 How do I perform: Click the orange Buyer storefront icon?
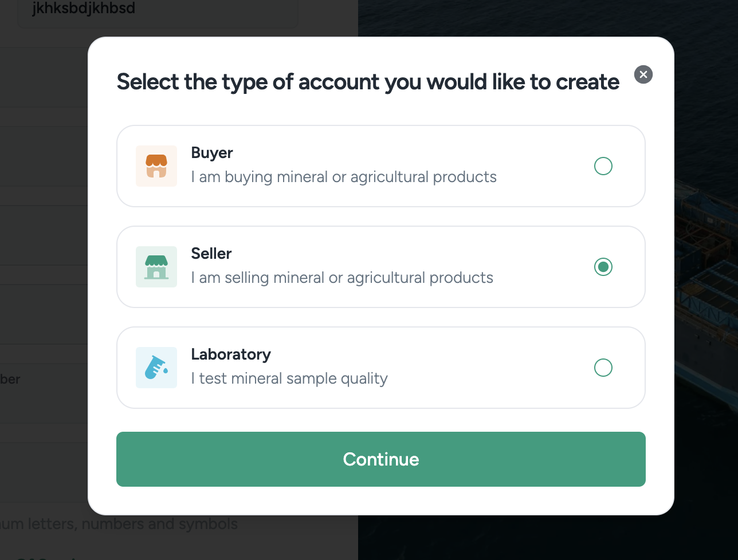156,166
